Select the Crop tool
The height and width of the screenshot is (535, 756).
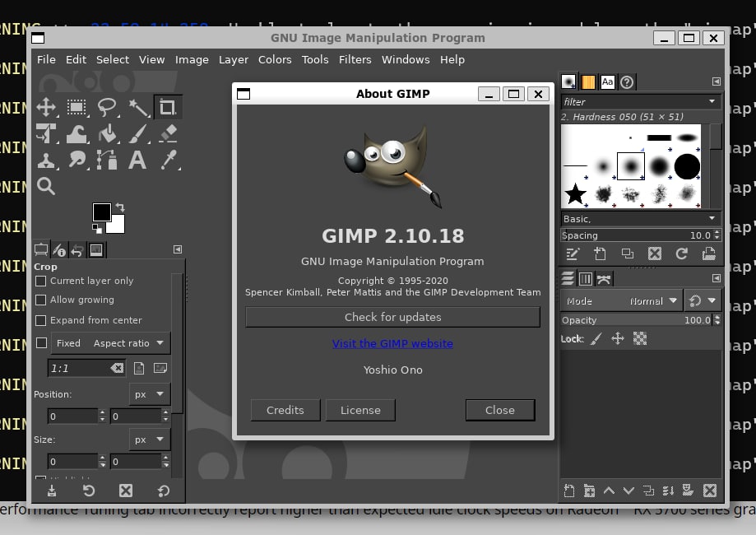(168, 107)
